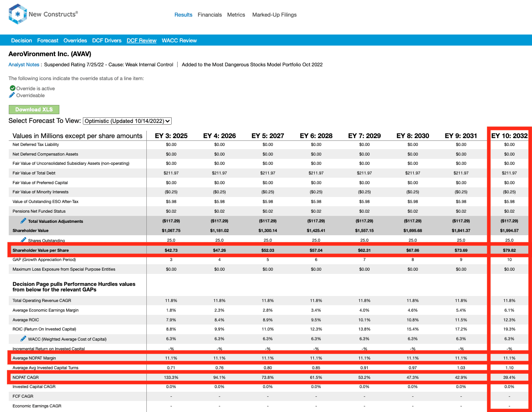Click the GAP (Growth Appreciation Period) label
The width and height of the screenshot is (532, 412).
(x=44, y=260)
